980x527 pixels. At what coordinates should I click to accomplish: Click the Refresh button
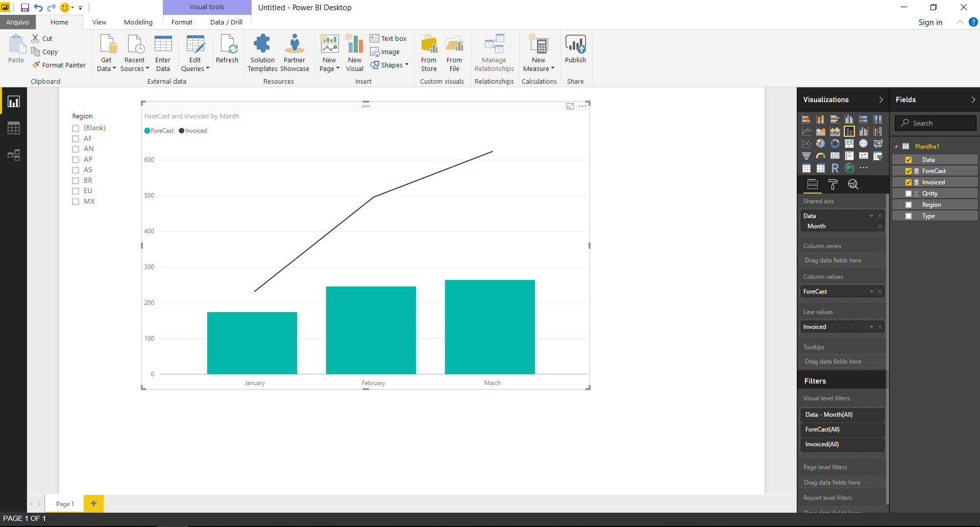click(227, 50)
